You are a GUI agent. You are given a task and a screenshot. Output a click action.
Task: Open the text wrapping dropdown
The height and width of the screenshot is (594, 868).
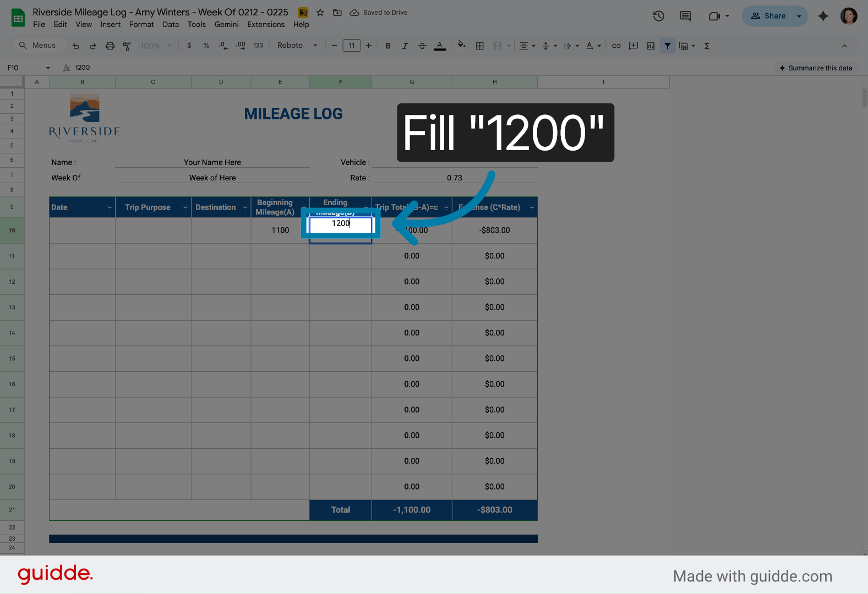(571, 46)
